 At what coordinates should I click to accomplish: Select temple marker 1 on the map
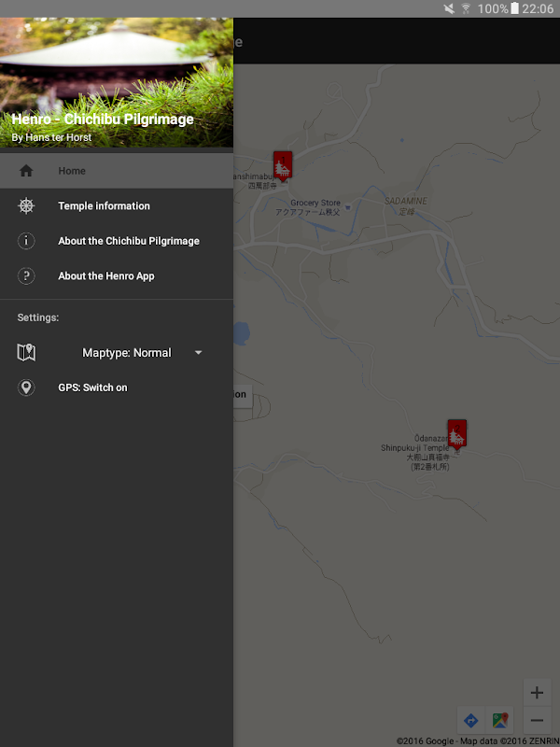tap(283, 166)
